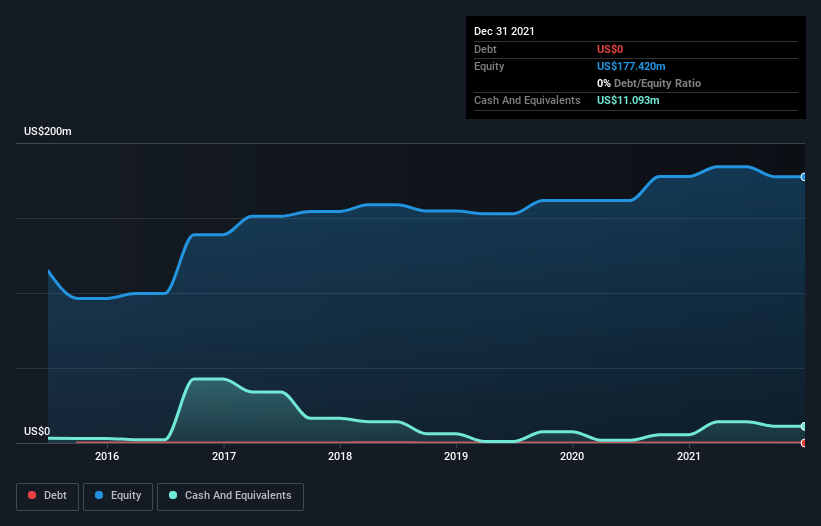Click the US$0 axis label
Screen dimensions: 821x526
coord(37,431)
